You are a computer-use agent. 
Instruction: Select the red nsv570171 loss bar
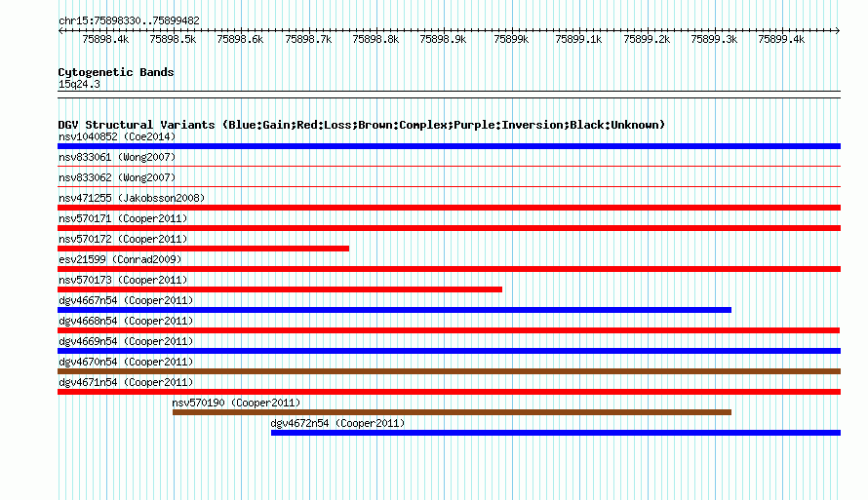[449, 228]
